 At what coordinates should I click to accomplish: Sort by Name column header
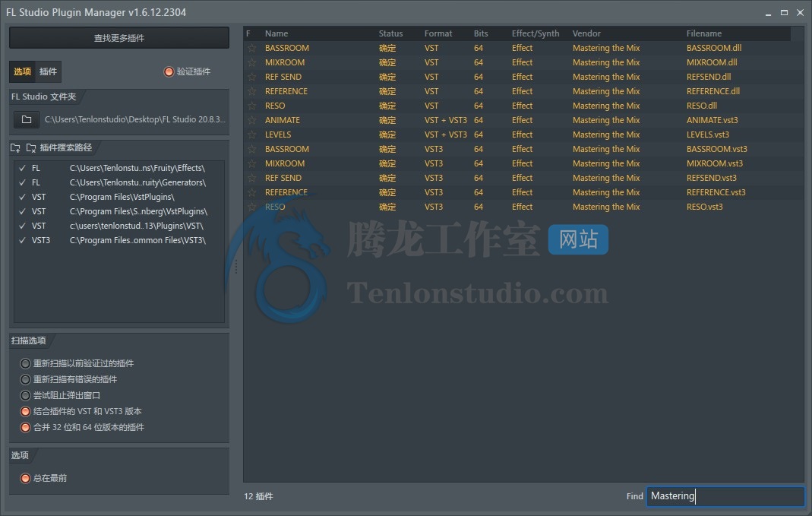pyautogui.click(x=276, y=33)
